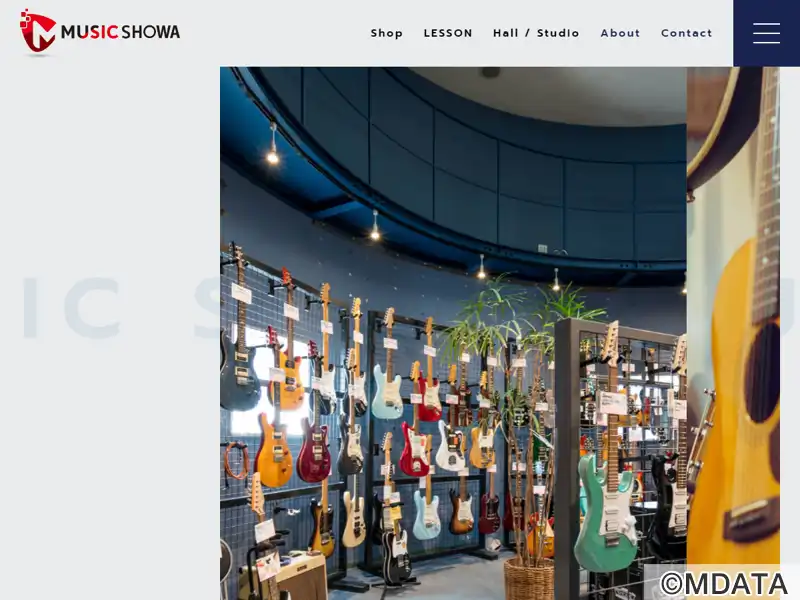This screenshot has height=600, width=800.
Task: Click the woven basket plant pot
Action: tap(529, 579)
